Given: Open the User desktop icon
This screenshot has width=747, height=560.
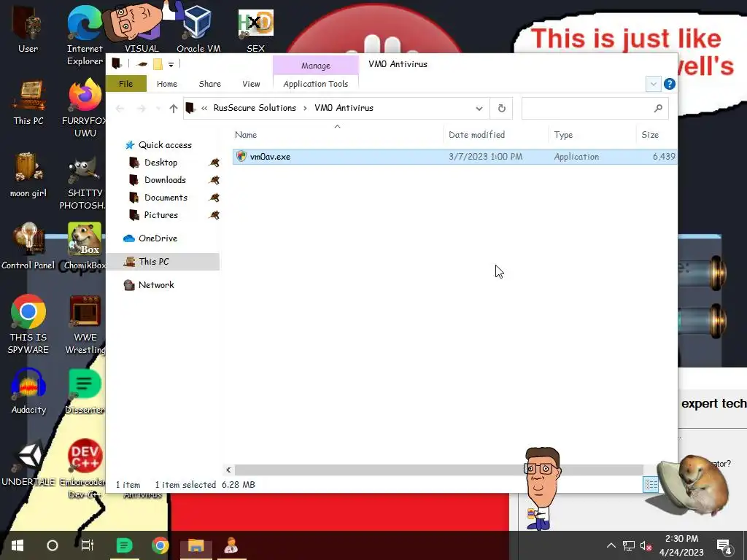Looking at the screenshot, I should [28, 29].
